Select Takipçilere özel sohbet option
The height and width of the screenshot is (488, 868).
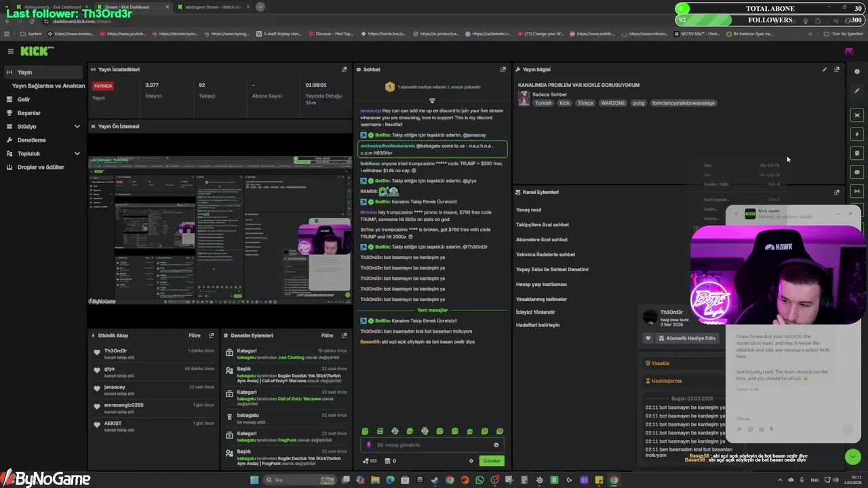pos(542,224)
